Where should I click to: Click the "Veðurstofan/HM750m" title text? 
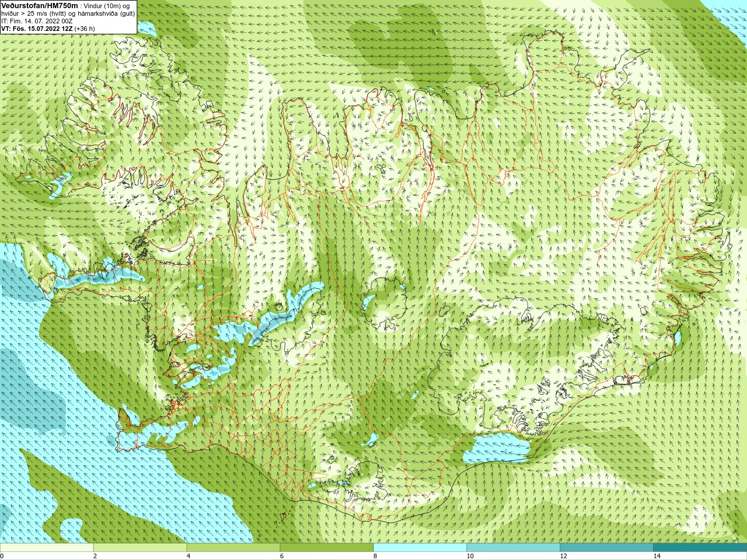40,5
